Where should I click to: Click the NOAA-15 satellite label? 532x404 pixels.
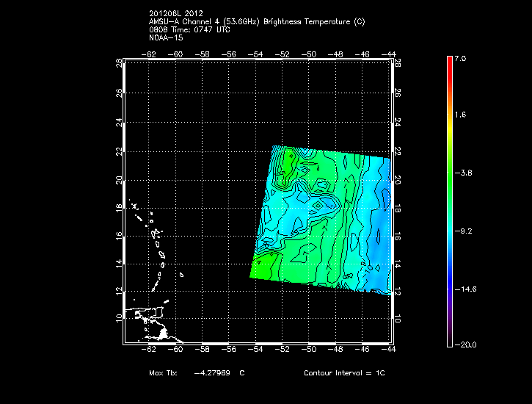click(165, 37)
